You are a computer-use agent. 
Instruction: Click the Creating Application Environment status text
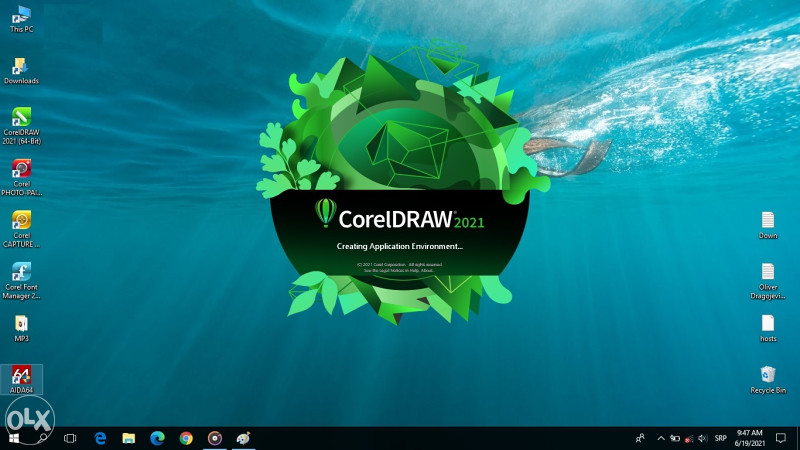tap(399, 246)
